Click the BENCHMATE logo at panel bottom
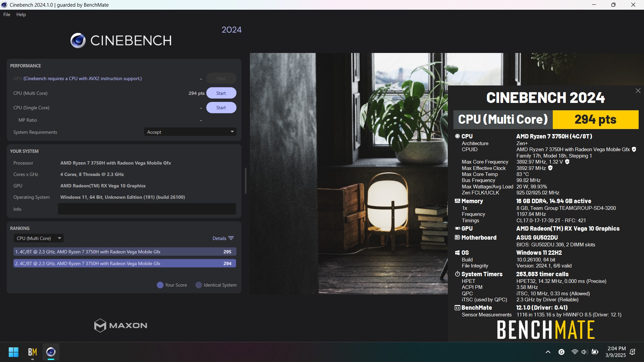This screenshot has width=644, height=362. click(546, 330)
